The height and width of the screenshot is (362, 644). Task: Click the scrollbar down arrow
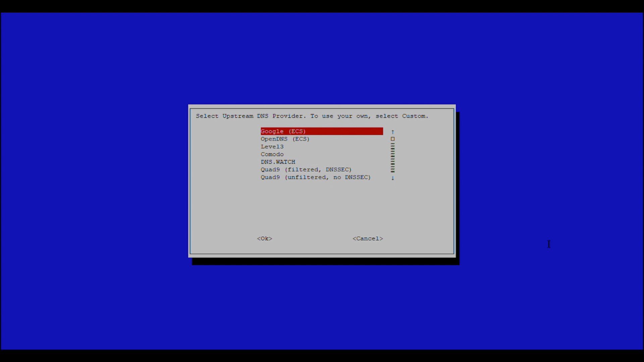click(393, 178)
